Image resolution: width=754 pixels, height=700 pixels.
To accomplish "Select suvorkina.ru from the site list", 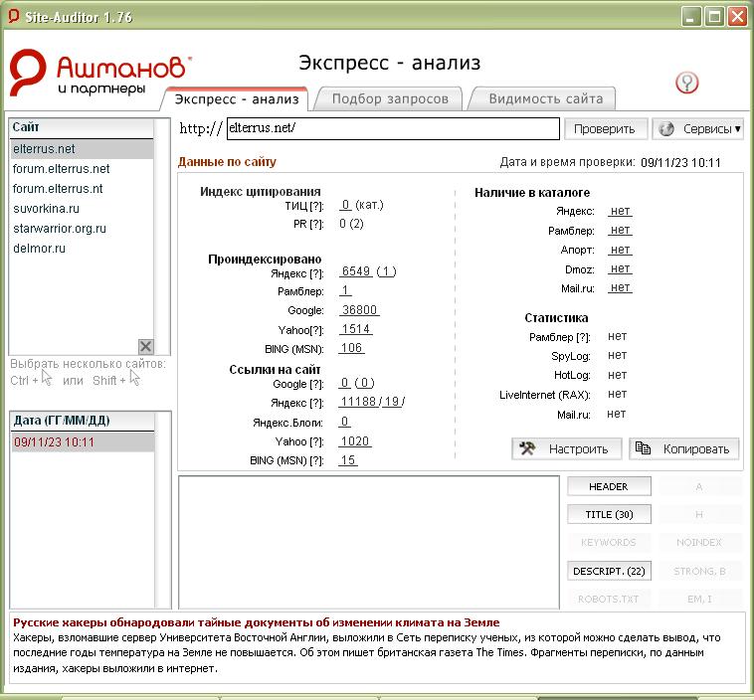I will click(x=46, y=209).
